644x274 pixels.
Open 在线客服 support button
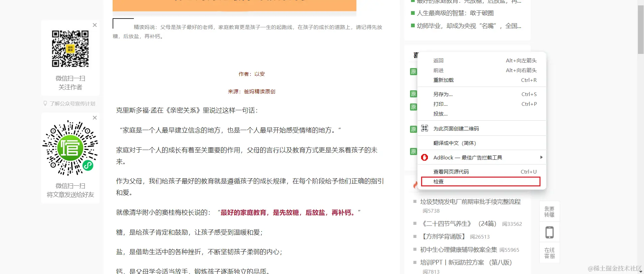550,253
